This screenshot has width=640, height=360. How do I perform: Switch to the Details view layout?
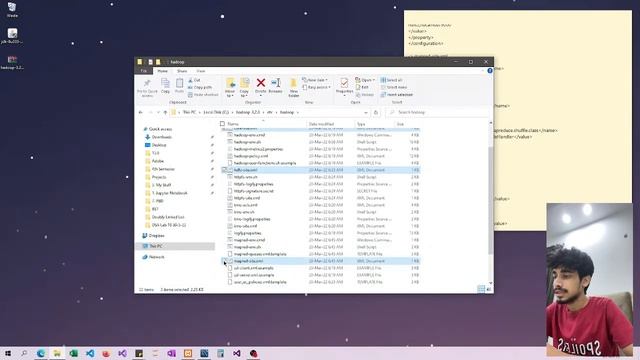pyautogui.click(x=481, y=289)
